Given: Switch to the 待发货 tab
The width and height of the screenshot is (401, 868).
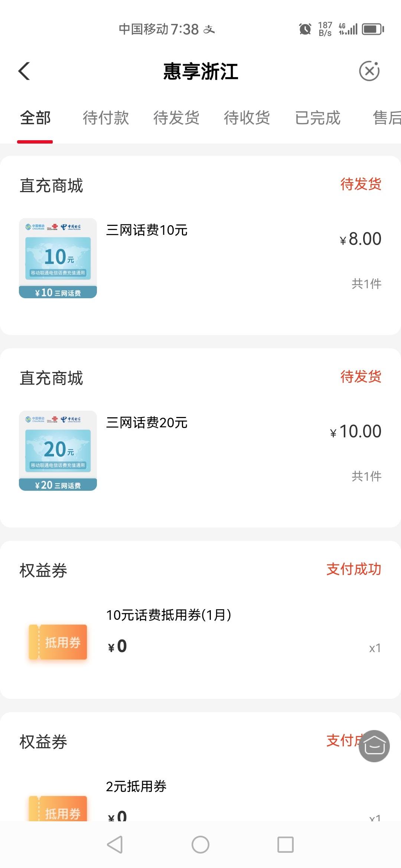Looking at the screenshot, I should tap(176, 118).
